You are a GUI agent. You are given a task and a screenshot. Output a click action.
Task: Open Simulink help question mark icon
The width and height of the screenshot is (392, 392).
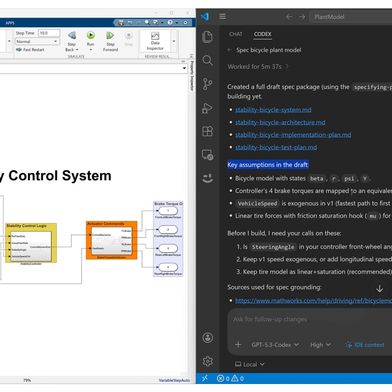coord(170,23)
